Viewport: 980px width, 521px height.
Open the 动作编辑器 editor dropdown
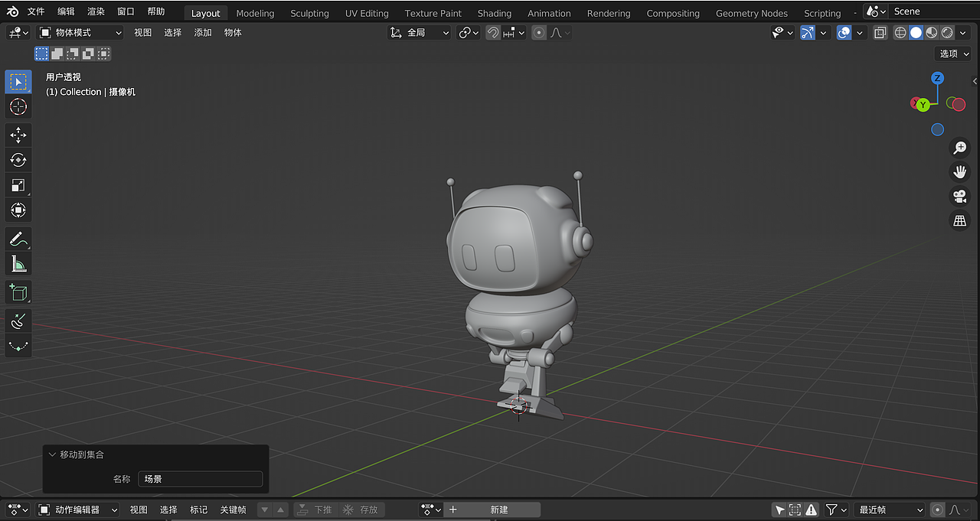pyautogui.click(x=77, y=510)
